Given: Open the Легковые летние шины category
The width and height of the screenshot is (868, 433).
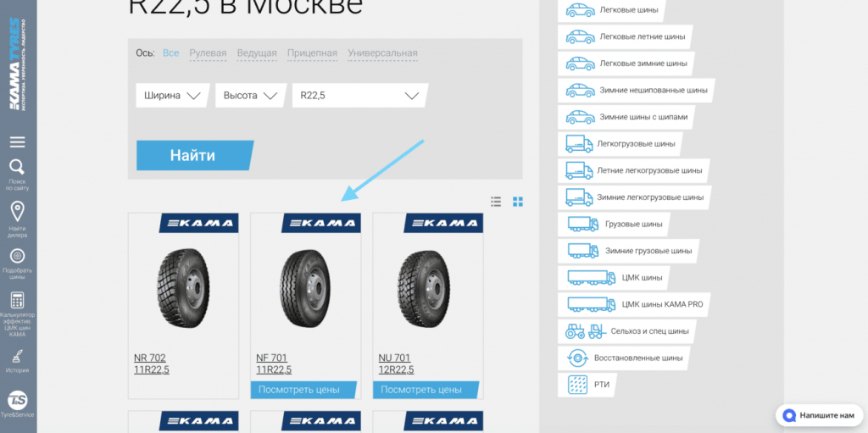Looking at the screenshot, I should tap(626, 36).
